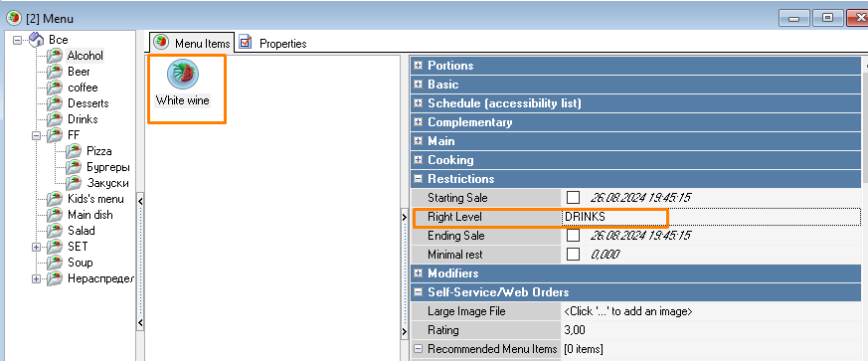
Task: Click the Minimal rest value 0,000
Action: tap(606, 255)
